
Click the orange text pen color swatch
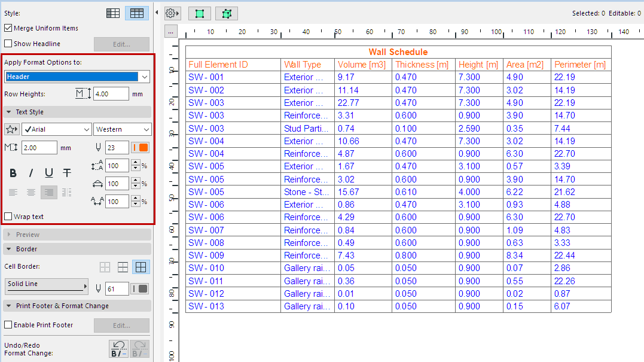[144, 148]
